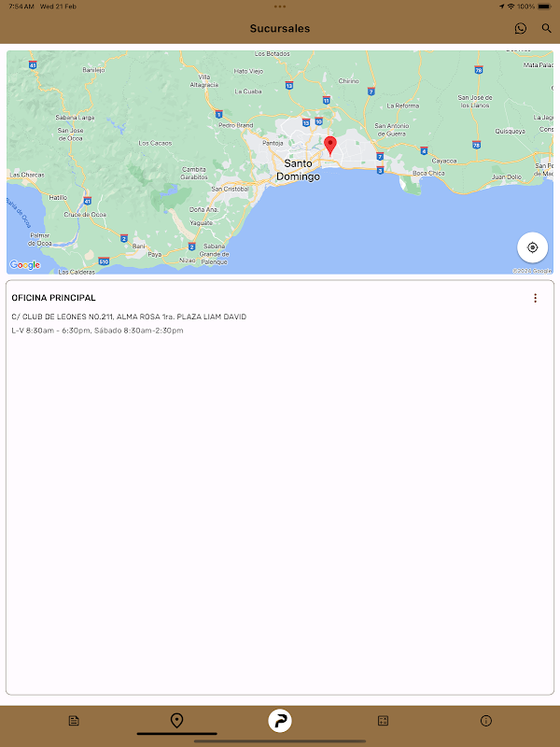Tap the San Cristóbal label on map
The width and height of the screenshot is (560, 747).
click(x=230, y=189)
